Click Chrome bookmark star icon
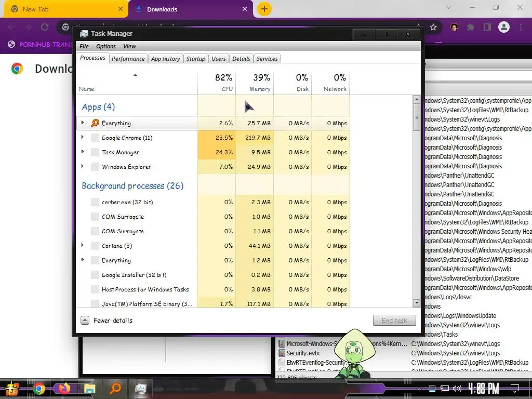This screenshot has height=399, width=532. click(433, 27)
